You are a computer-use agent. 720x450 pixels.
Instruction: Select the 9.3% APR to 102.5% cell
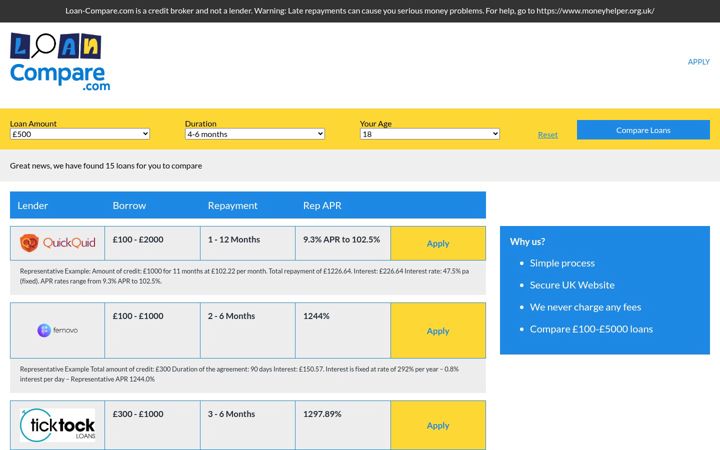tap(343, 243)
